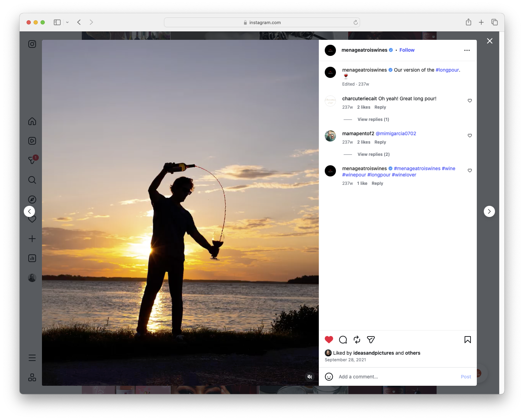This screenshot has height=420, width=524.
Task: Open the notifications heart sidebar item
Action: point(32,219)
